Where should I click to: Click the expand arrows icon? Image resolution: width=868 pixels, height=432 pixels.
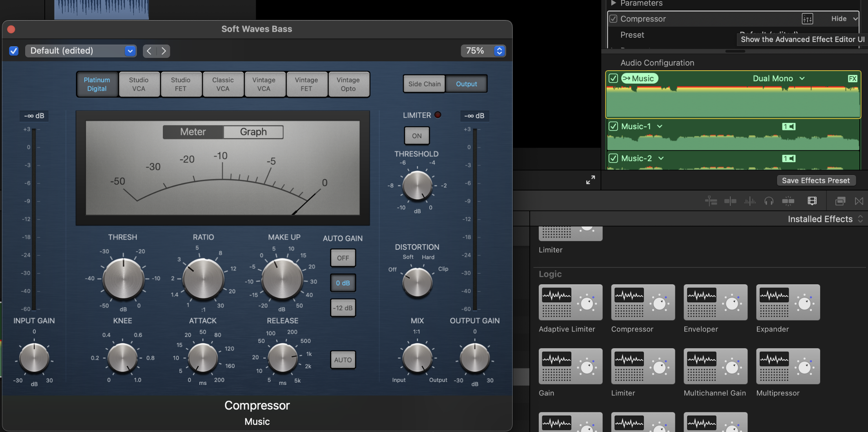click(x=590, y=180)
